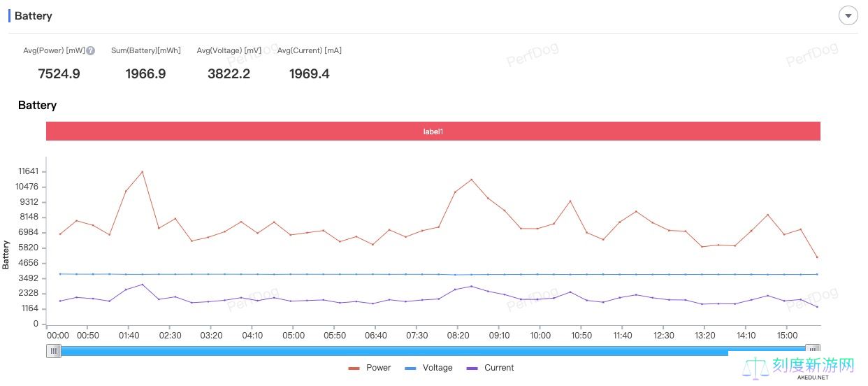The width and height of the screenshot is (868, 386).
Task: Click the Sum(Battery) value 1966.9
Action: pos(145,74)
